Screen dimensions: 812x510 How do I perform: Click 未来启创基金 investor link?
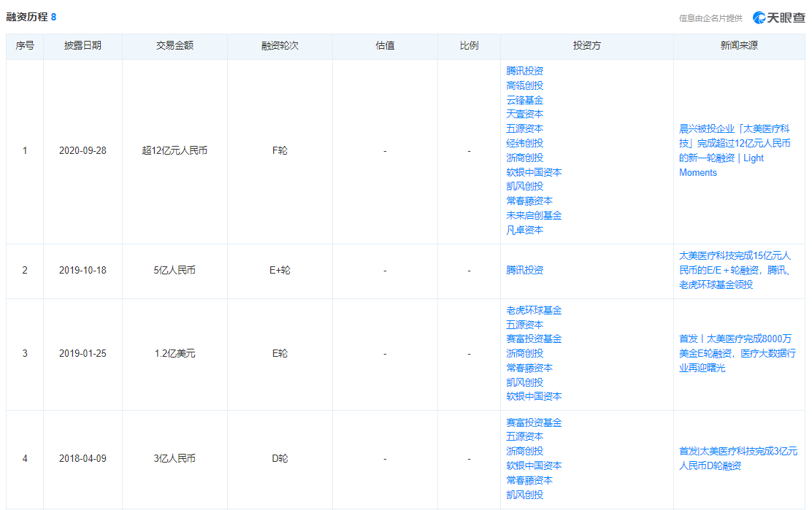click(x=534, y=215)
